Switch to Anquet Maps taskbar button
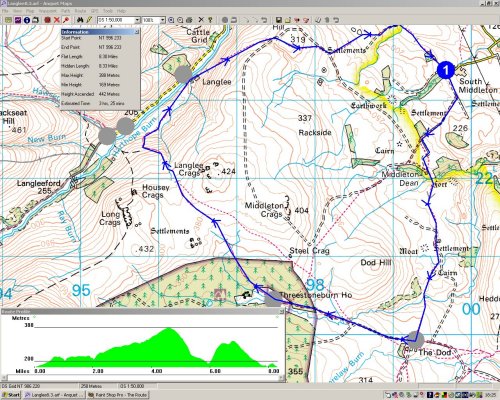Viewport: 500px width, 400px height. (53, 395)
